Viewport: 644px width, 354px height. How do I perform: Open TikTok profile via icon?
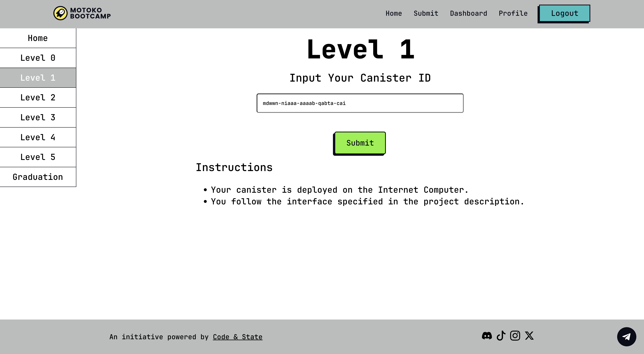click(x=501, y=336)
